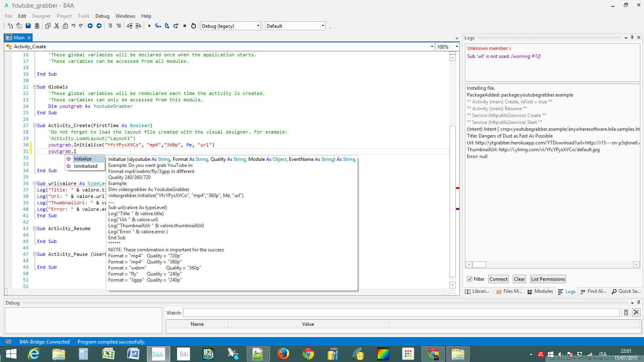Open the Project menu
The width and height of the screenshot is (644, 362).
point(64,16)
